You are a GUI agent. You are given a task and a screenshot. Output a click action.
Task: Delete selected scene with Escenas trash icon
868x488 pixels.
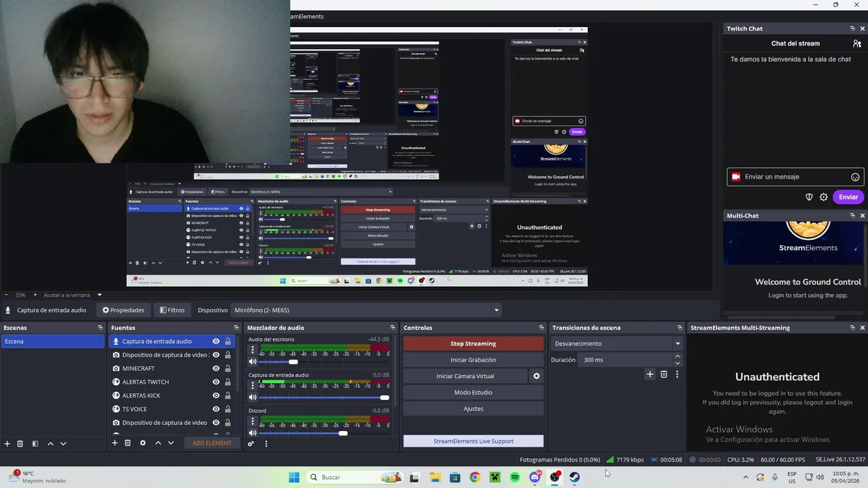20,443
